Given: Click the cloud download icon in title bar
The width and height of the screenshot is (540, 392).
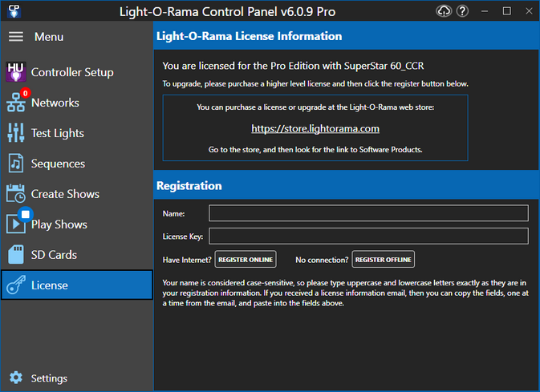Looking at the screenshot, I should [444, 11].
